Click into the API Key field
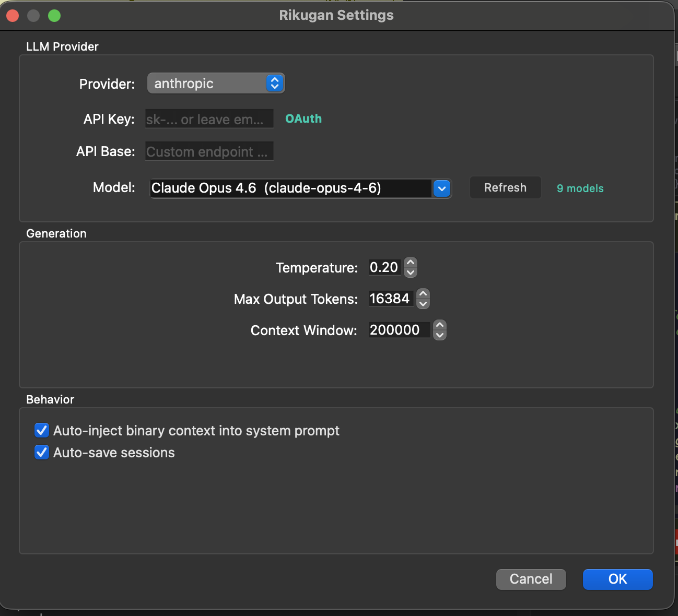 (209, 119)
